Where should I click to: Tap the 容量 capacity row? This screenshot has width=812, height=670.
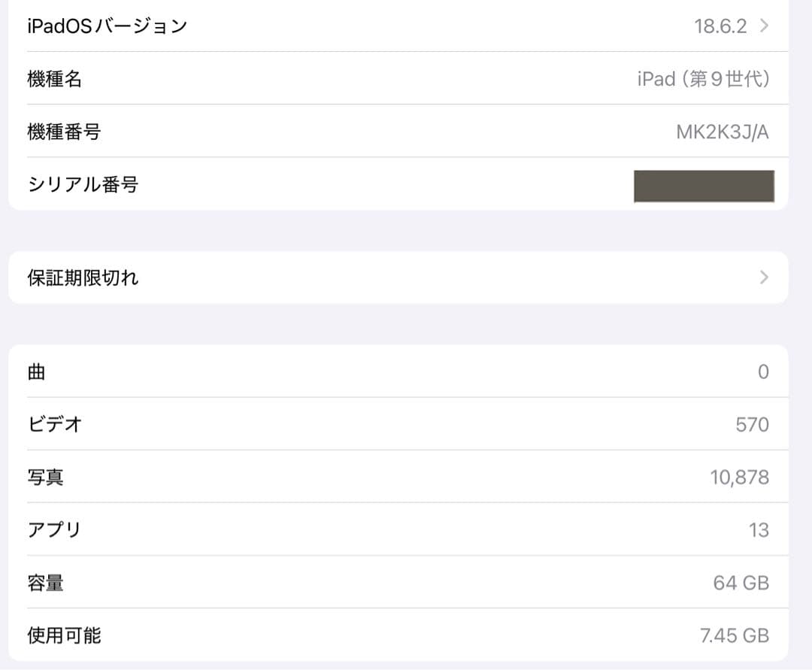301,582
